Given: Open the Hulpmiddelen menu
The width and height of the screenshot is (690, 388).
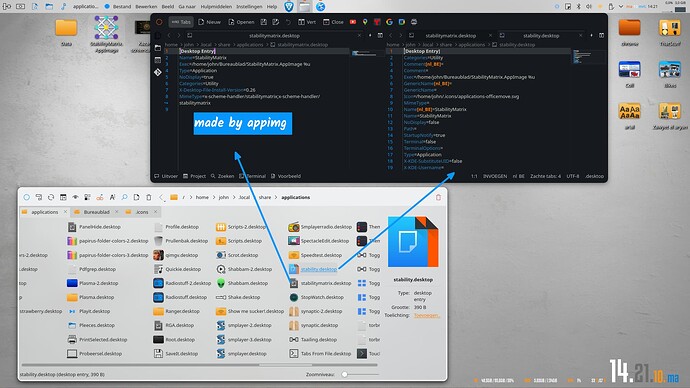Looking at the screenshot, I should tap(217, 7).
